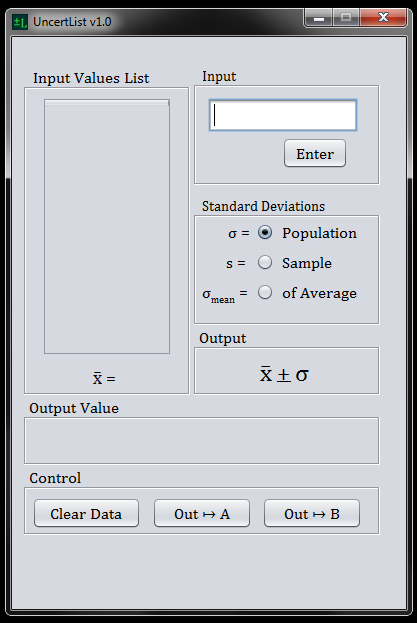Click the σ mean = symbol label
The width and height of the screenshot is (417, 623).
(225, 296)
